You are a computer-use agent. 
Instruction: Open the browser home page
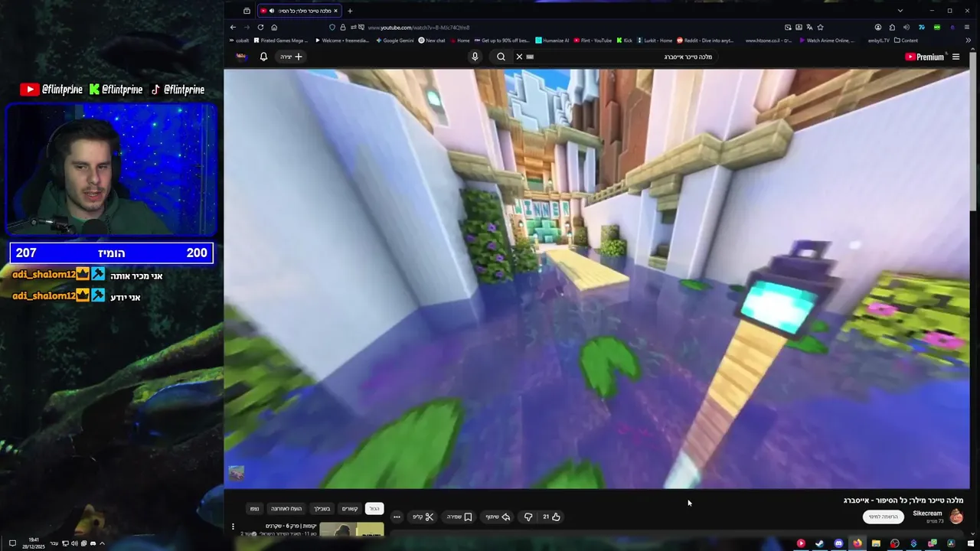pos(274,28)
